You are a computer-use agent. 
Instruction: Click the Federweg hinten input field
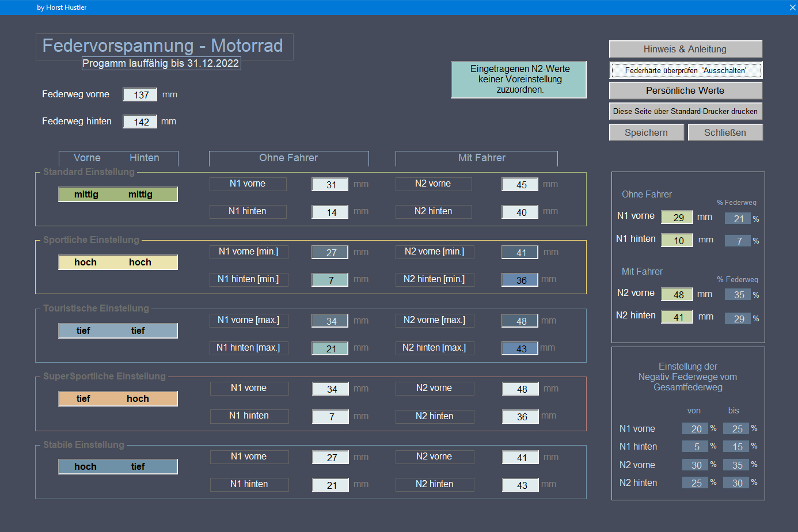140,122
